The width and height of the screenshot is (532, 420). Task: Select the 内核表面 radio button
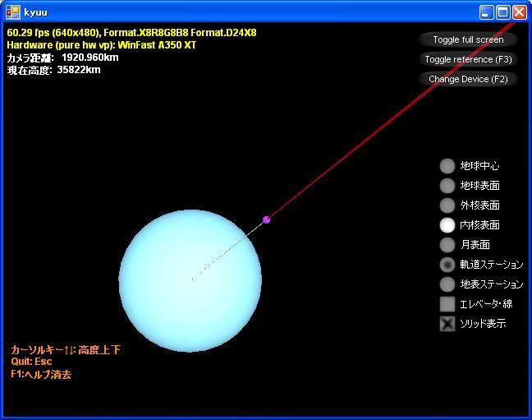pyautogui.click(x=447, y=225)
